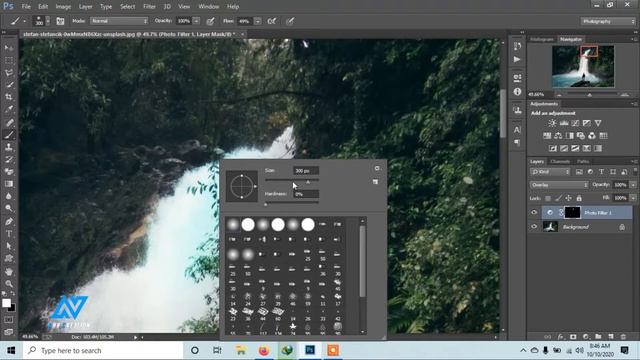The height and width of the screenshot is (360, 640).
Task: Toggle the Brush panel button
Action: point(60,21)
